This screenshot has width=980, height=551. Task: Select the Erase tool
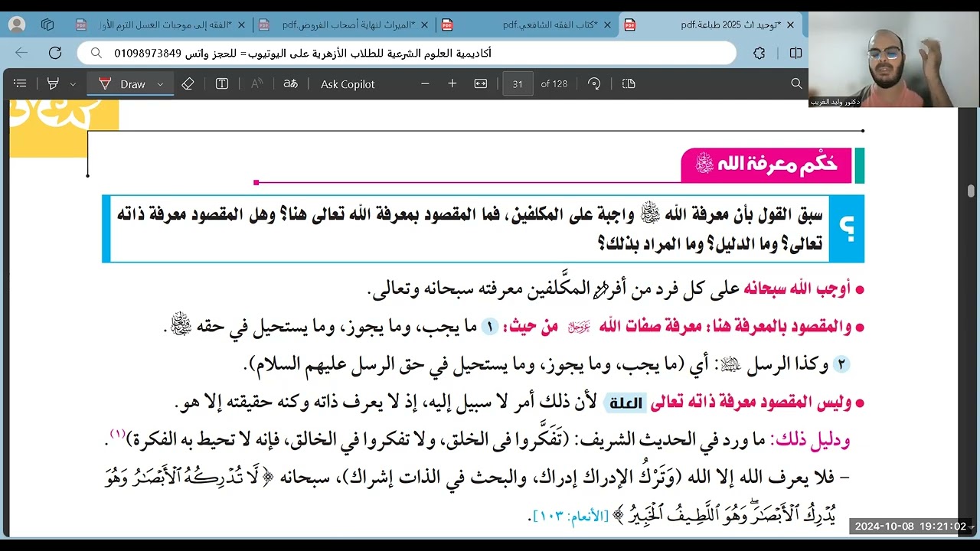click(x=188, y=83)
